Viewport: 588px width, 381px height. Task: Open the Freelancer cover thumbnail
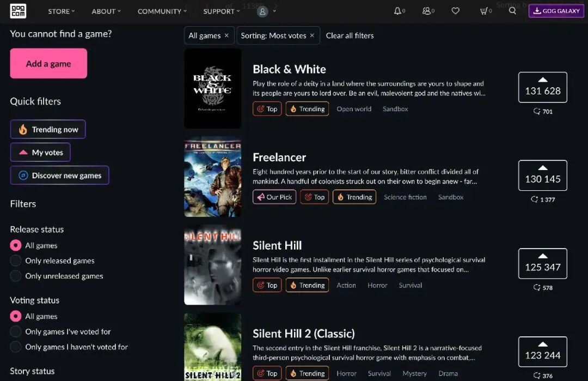point(213,177)
